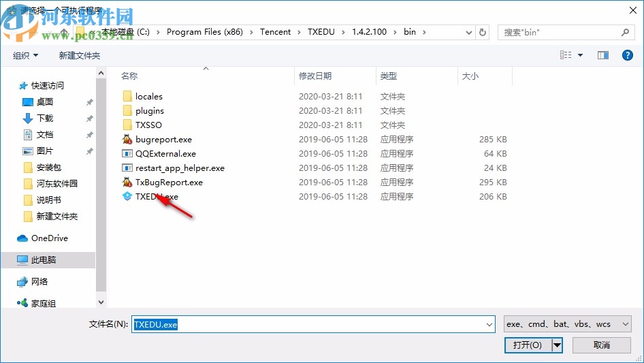The height and width of the screenshot is (363, 644).
Task: Navigate to 本地磁盘 (C:) in path
Action: 126,32
